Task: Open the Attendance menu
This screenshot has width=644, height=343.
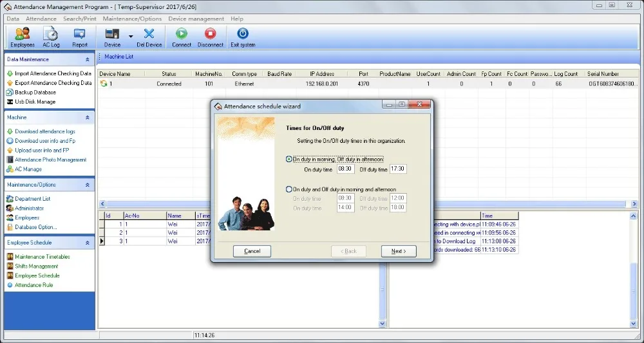Action: pos(41,19)
